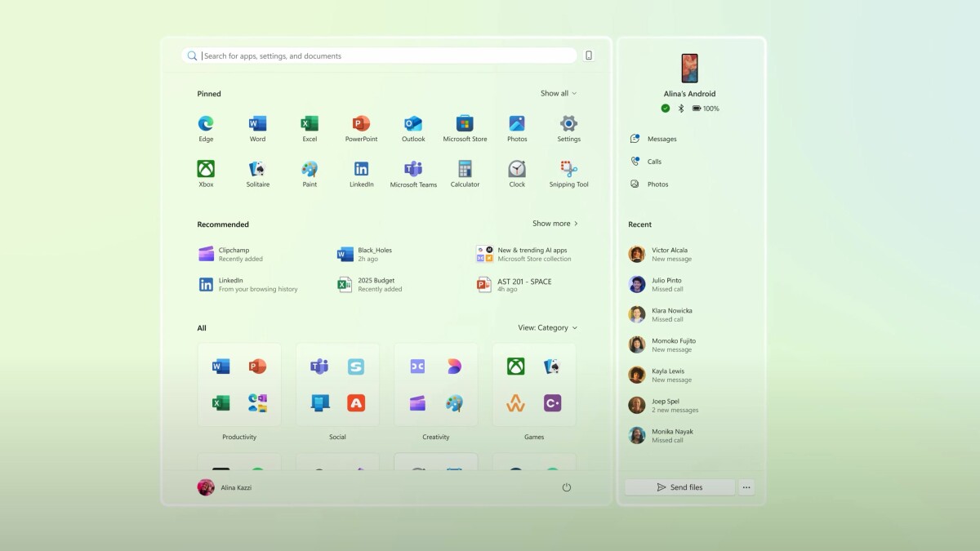Launch Snipping Tool from pinned apps
This screenshot has width=980, height=551.
point(568,169)
